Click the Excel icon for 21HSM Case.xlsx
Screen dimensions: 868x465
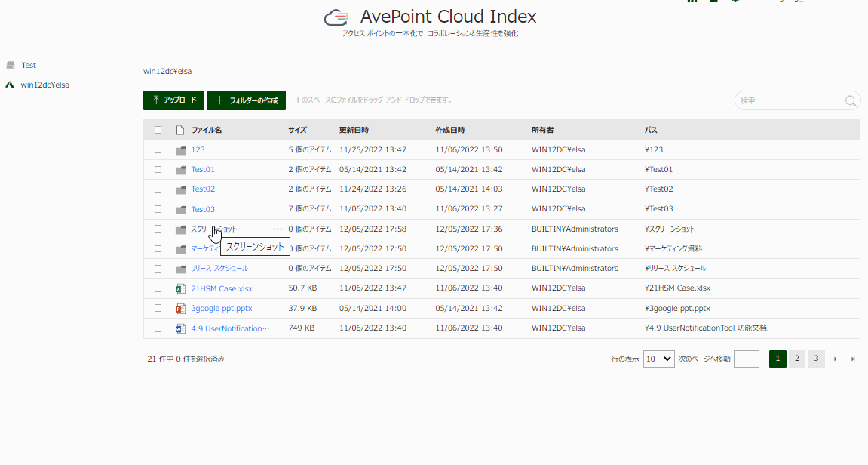tap(180, 289)
